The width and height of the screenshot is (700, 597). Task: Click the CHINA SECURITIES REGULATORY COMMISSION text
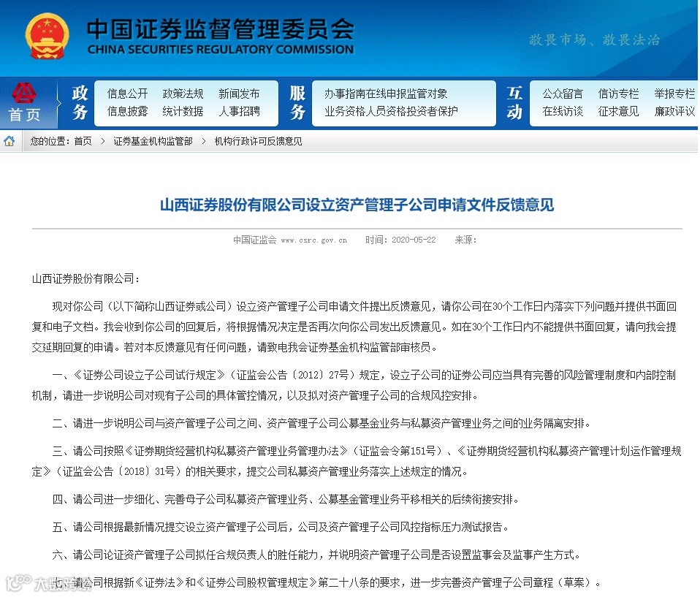pyautogui.click(x=221, y=50)
